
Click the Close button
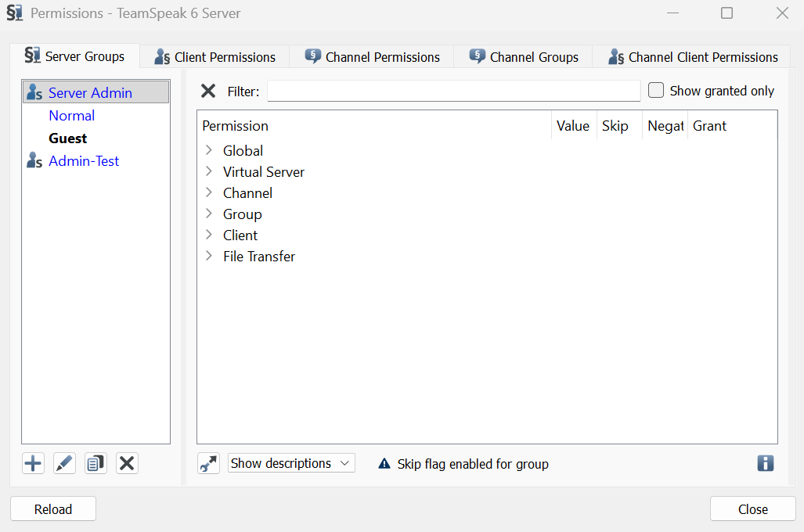(x=753, y=509)
